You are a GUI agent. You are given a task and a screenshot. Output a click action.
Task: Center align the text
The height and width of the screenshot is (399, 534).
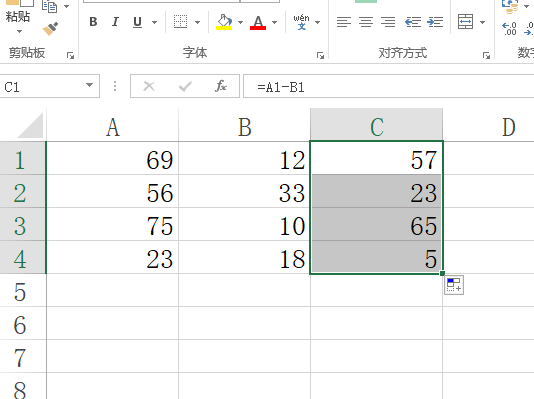pyautogui.click(x=366, y=22)
